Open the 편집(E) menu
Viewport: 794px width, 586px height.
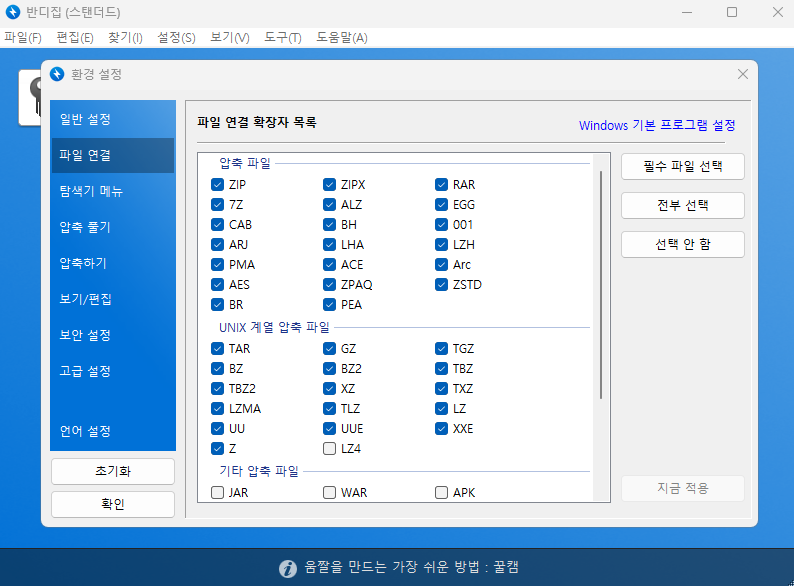click(75, 38)
